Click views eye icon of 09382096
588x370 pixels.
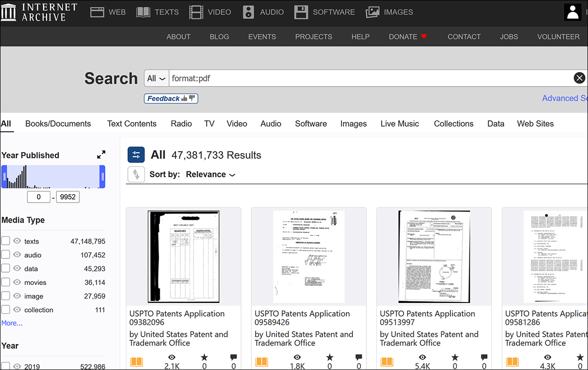click(x=172, y=358)
